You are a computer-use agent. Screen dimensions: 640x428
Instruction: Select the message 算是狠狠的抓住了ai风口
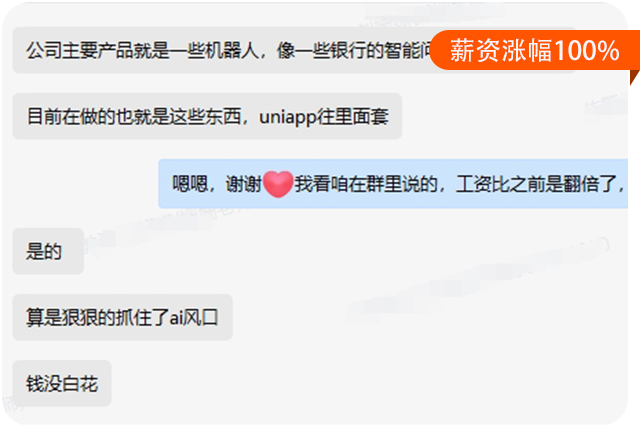pos(122,317)
